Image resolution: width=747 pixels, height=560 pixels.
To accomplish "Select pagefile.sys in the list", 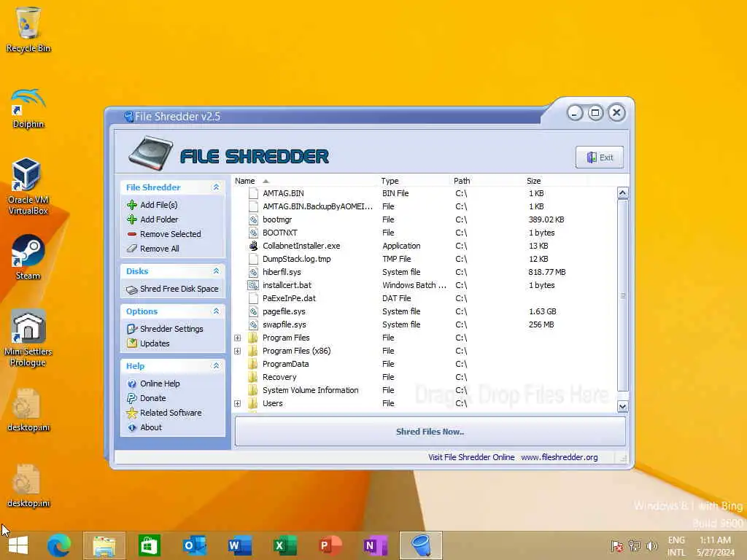I will pyautogui.click(x=424, y=311).
